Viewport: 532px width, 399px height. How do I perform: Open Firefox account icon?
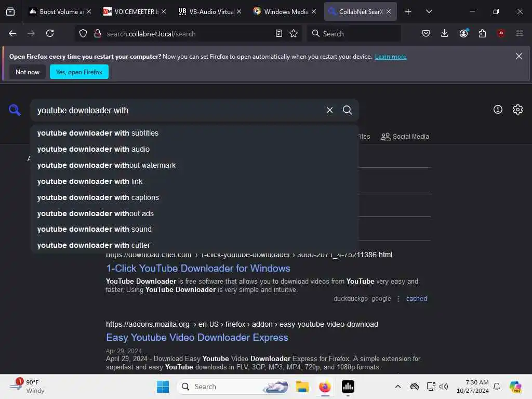(x=463, y=33)
